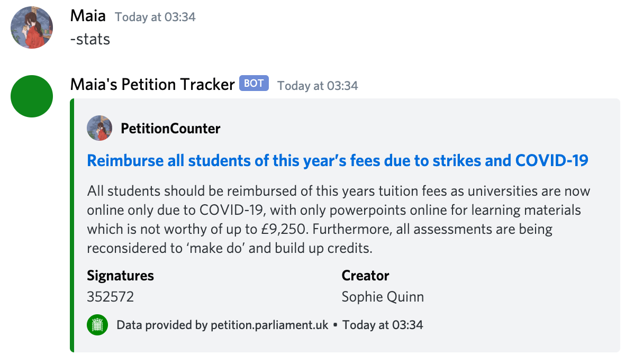Click the small PetitionCounter embed author icon
The height and width of the screenshot is (364, 634).
[x=99, y=128]
